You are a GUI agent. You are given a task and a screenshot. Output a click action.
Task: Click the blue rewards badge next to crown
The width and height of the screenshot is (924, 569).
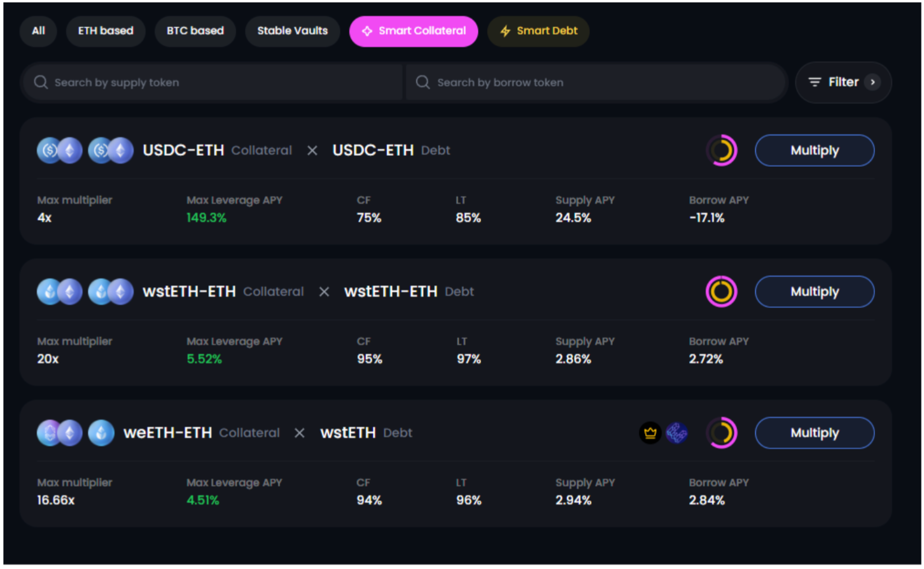(676, 433)
